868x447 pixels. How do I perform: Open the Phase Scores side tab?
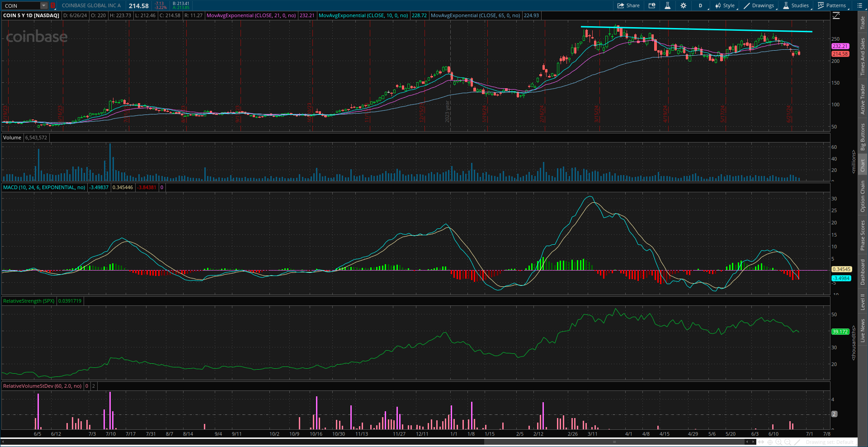click(x=863, y=235)
